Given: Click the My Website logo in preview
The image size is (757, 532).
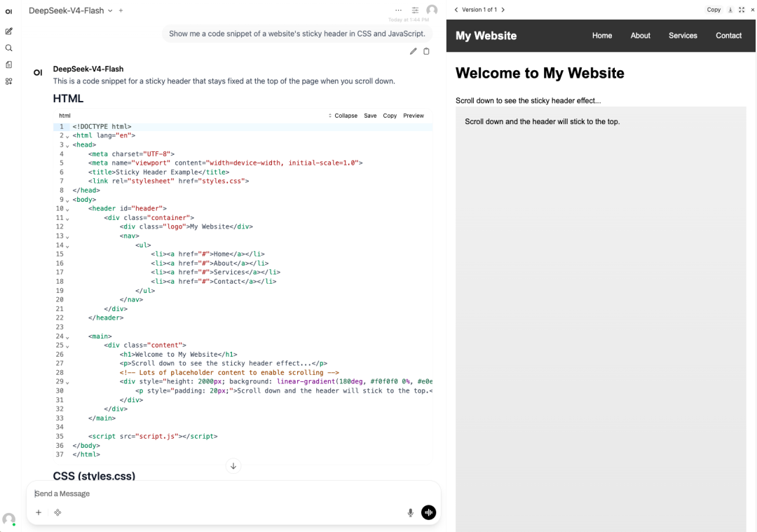Looking at the screenshot, I should click(486, 36).
